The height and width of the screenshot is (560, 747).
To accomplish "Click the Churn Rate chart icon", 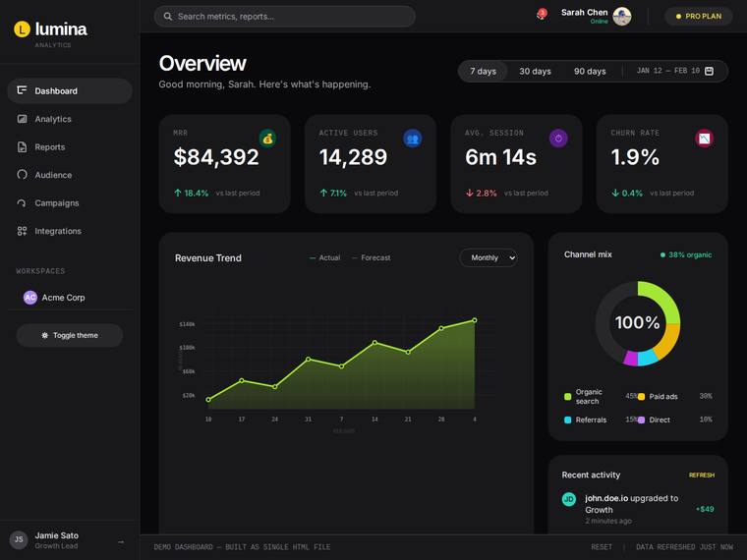I will [704, 139].
